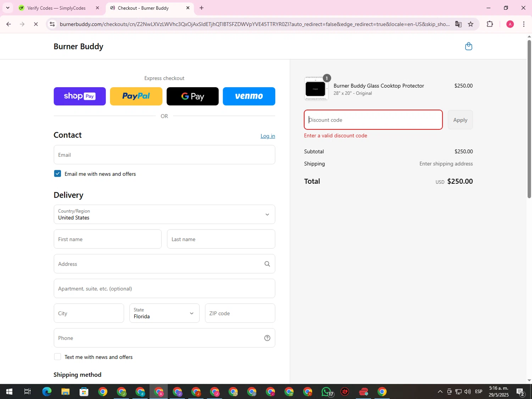Show hidden system tray icons

coord(440,392)
